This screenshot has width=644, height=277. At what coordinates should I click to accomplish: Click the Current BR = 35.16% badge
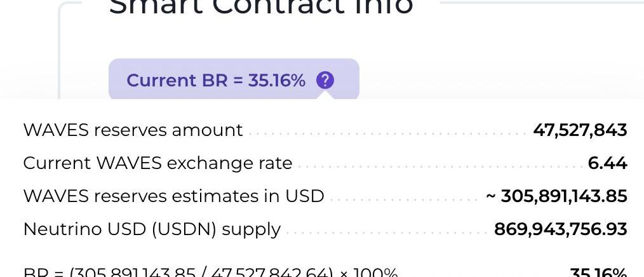pos(216,81)
